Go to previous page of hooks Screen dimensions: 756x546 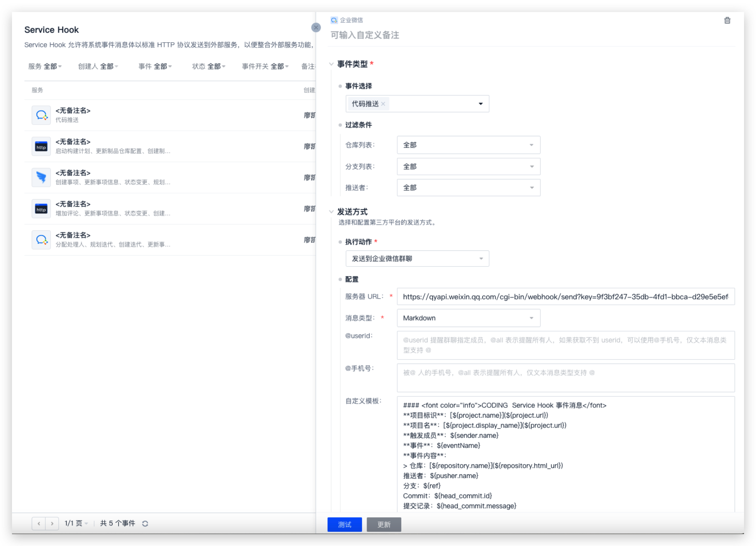[39, 523]
